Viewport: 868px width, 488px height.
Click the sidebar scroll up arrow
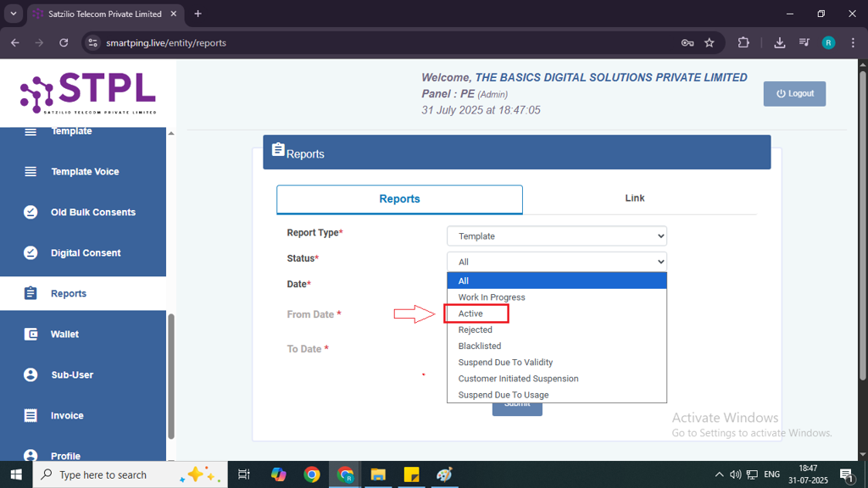point(171,133)
